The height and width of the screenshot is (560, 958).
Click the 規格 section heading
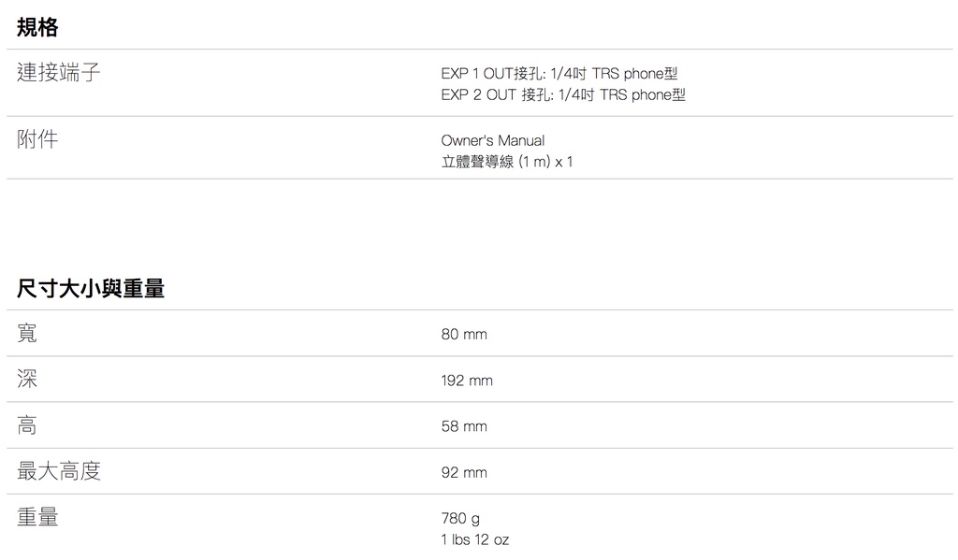click(x=37, y=28)
